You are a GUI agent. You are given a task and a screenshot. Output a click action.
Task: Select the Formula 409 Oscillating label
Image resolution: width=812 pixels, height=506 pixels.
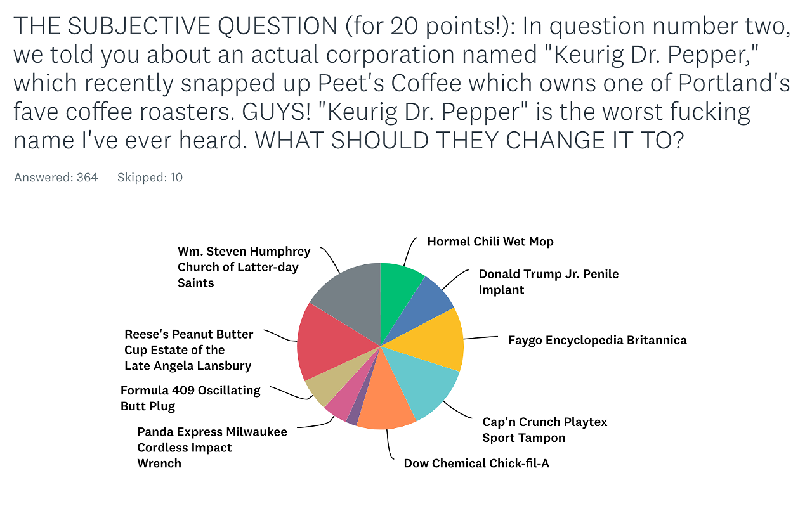(190, 398)
